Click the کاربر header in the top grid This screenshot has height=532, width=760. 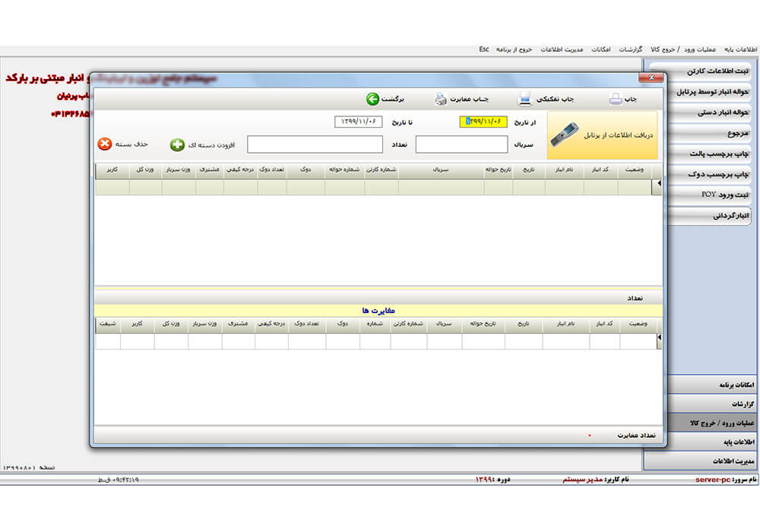[112, 169]
